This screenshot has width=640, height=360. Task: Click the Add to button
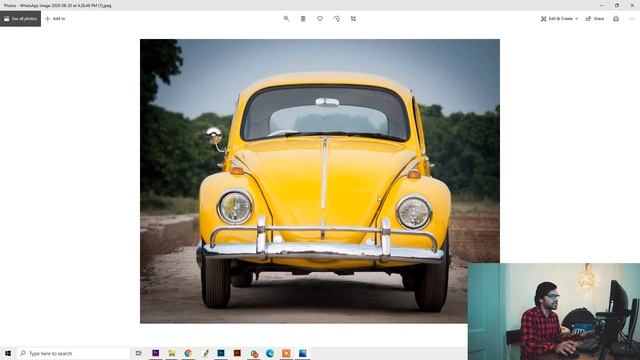(55, 19)
